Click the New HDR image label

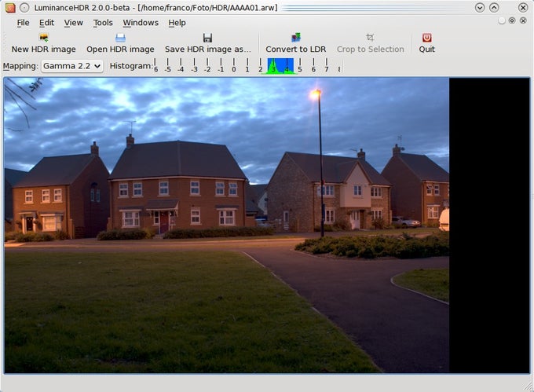coord(44,49)
